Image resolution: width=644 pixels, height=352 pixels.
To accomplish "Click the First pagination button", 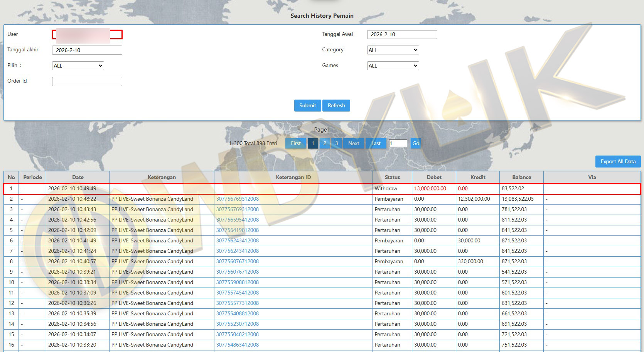I will [296, 143].
